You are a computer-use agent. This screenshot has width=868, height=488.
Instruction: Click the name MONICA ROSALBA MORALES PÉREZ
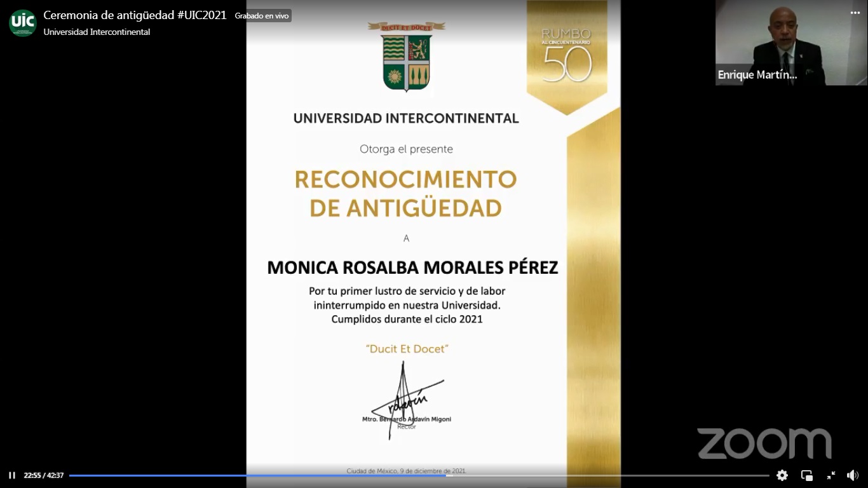pyautogui.click(x=412, y=268)
